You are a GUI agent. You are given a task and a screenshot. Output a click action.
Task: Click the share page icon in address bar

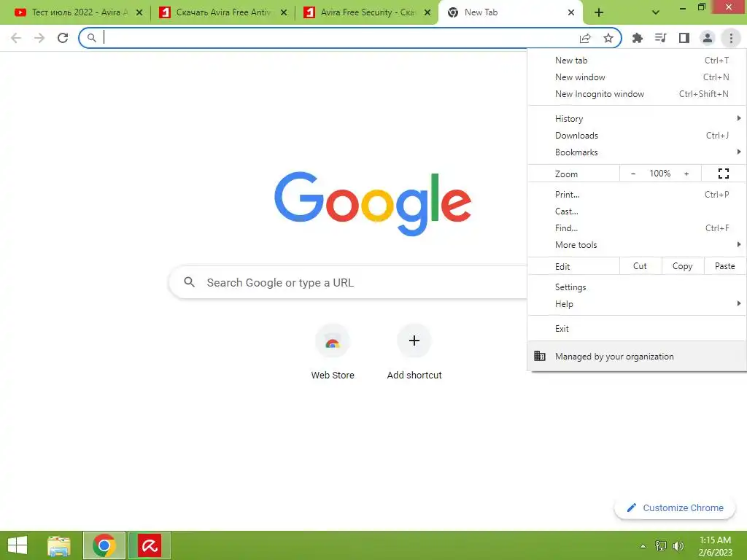click(x=585, y=38)
